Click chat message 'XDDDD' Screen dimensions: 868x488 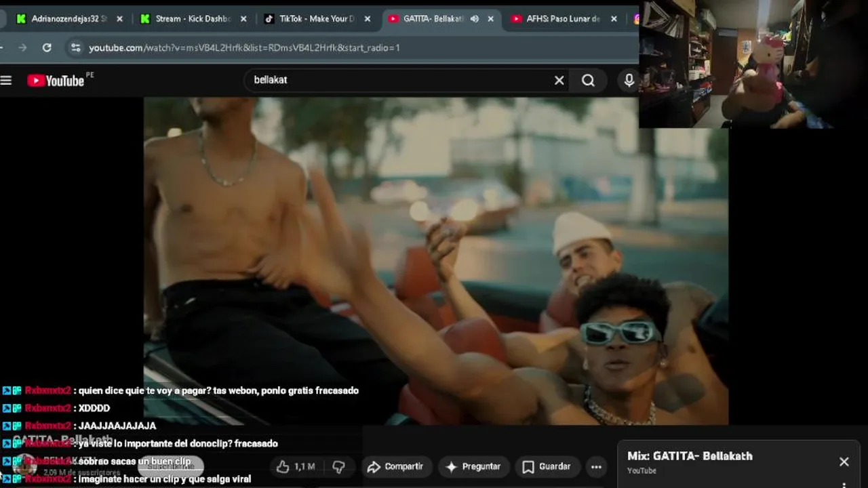click(94, 408)
